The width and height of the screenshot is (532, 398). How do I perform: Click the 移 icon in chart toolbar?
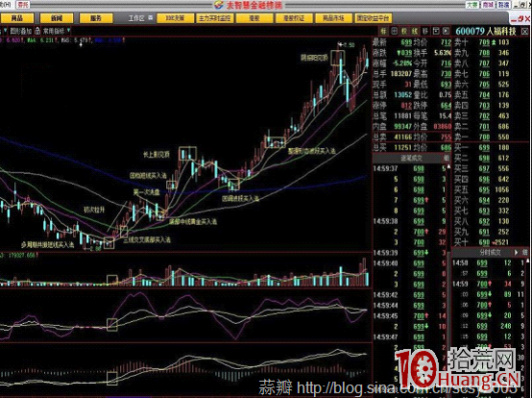point(425,31)
